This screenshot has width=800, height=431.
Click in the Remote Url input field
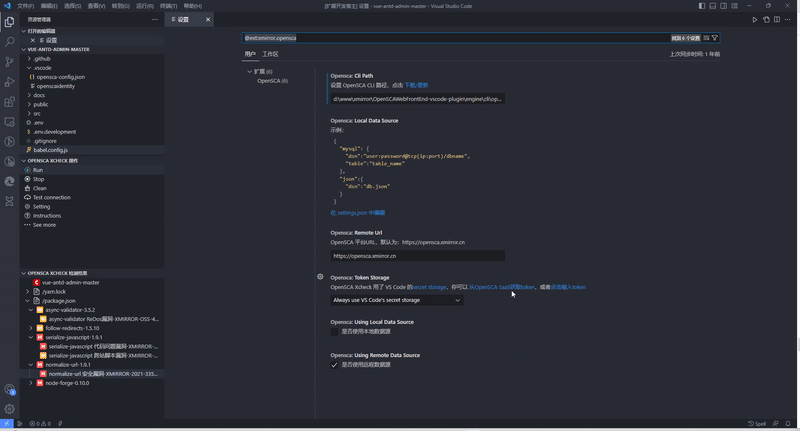[417, 256]
